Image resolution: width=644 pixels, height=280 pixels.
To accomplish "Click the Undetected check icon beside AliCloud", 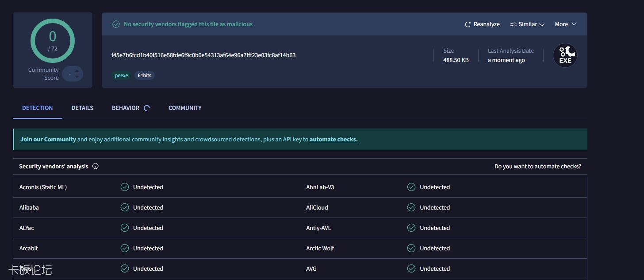I will [411, 207].
